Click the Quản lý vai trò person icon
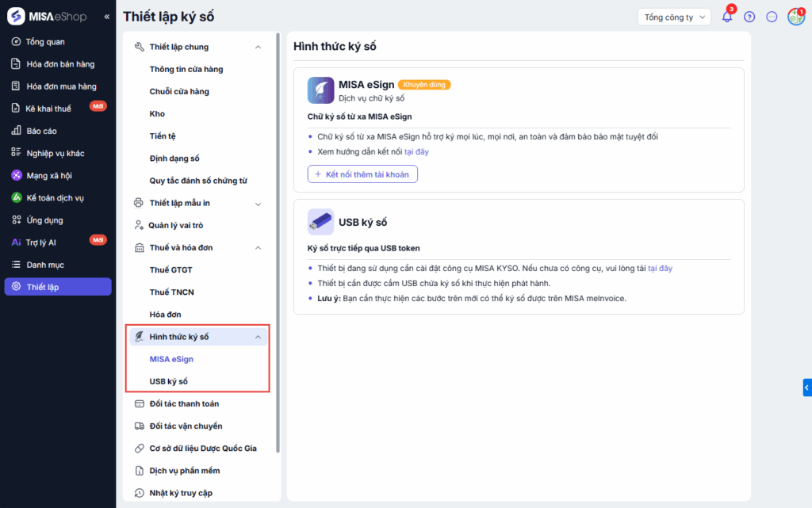 138,225
